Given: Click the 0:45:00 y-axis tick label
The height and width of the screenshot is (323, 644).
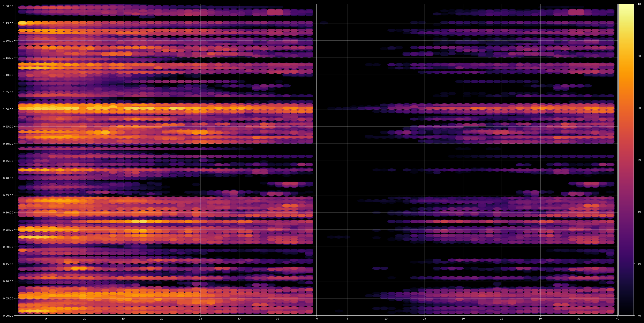Looking at the screenshot, I should point(8,161).
